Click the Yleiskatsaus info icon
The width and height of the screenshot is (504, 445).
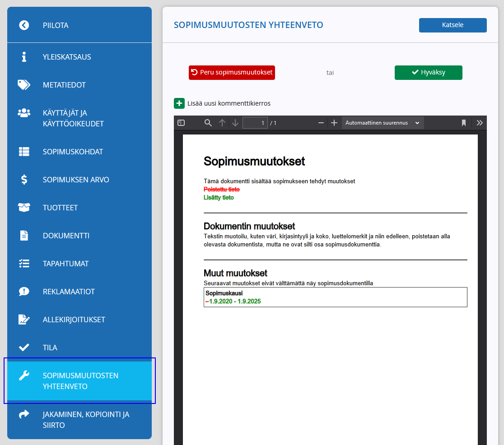pyautogui.click(x=24, y=57)
